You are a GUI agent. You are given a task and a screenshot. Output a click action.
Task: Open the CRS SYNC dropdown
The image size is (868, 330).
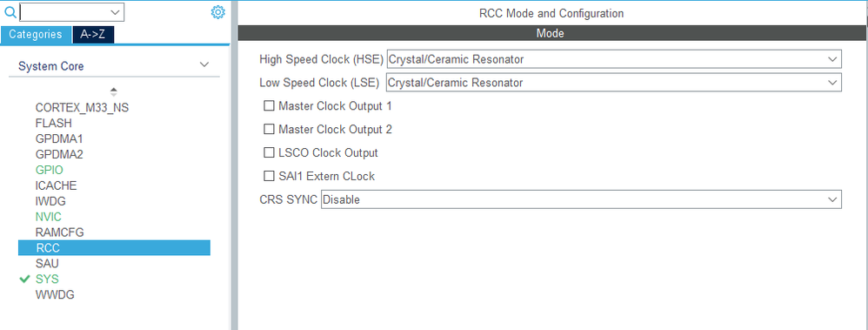pyautogui.click(x=581, y=199)
